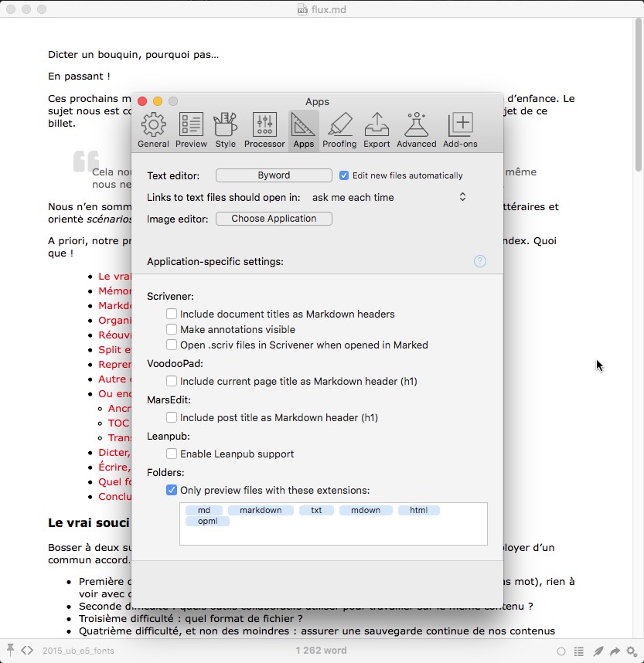Click the document window vertical scrollbar
Image resolution: width=644 pixels, height=663 pixels.
tap(639, 95)
